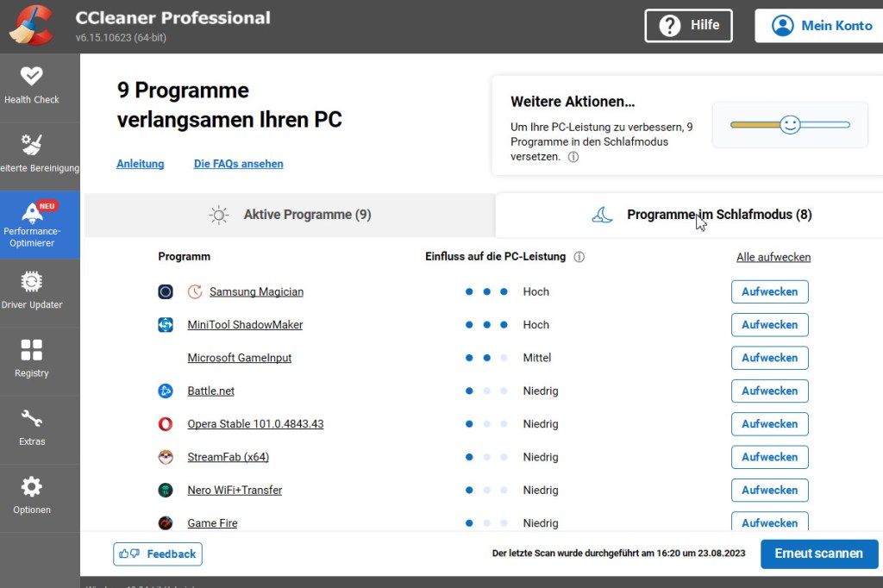This screenshot has height=588, width=883.
Task: Wake up Game Fire with Aufwecken
Action: click(770, 521)
